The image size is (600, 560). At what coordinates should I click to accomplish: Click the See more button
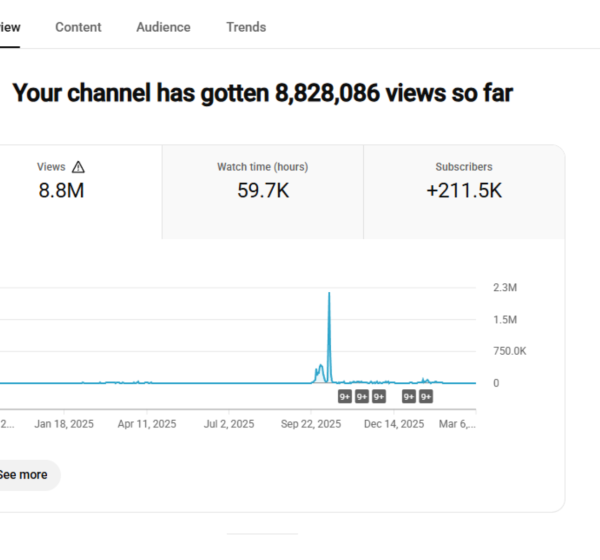click(24, 475)
